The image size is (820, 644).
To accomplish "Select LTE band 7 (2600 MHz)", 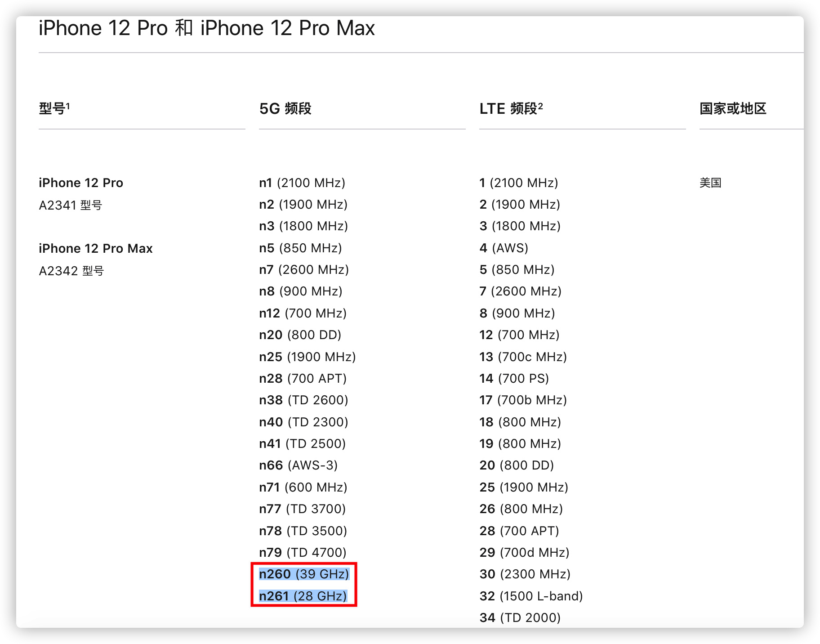I will pos(521,291).
